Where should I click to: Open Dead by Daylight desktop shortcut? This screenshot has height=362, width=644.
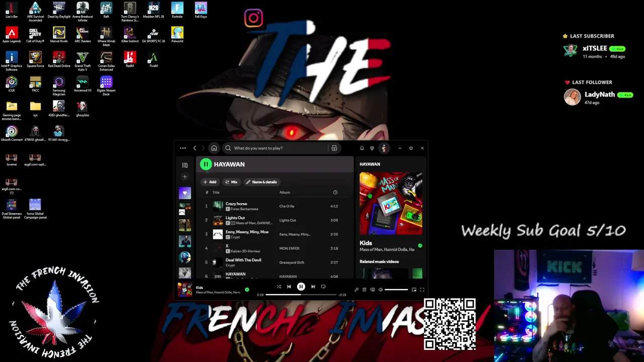click(59, 10)
